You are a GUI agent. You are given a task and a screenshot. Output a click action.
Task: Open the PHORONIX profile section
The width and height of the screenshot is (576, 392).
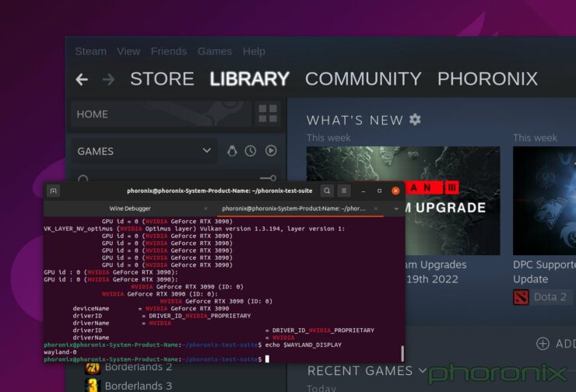point(487,79)
